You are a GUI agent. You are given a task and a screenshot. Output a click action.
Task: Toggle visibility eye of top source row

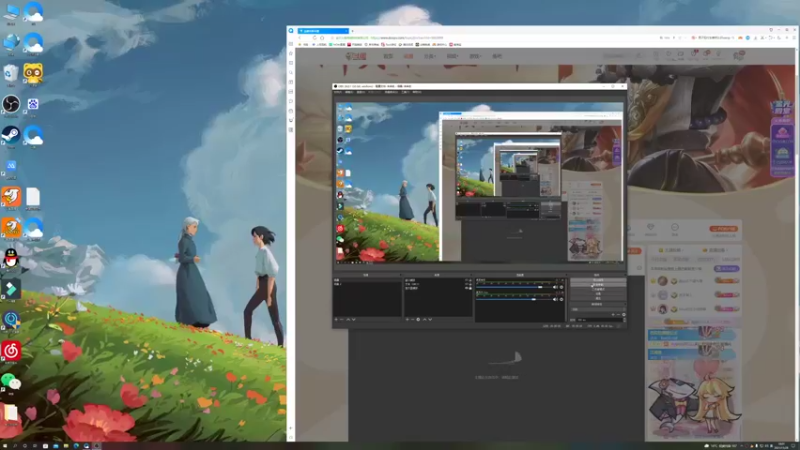point(466,280)
